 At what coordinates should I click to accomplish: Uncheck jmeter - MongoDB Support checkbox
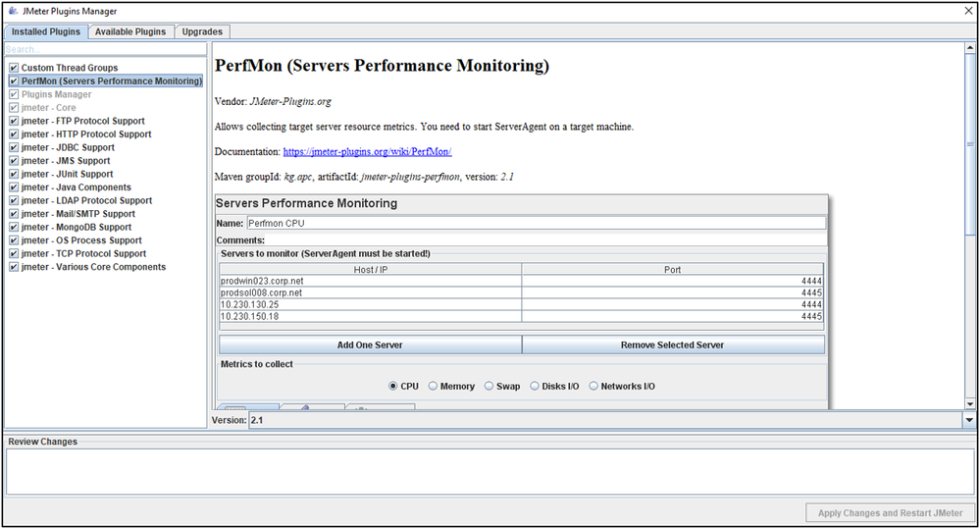14,227
